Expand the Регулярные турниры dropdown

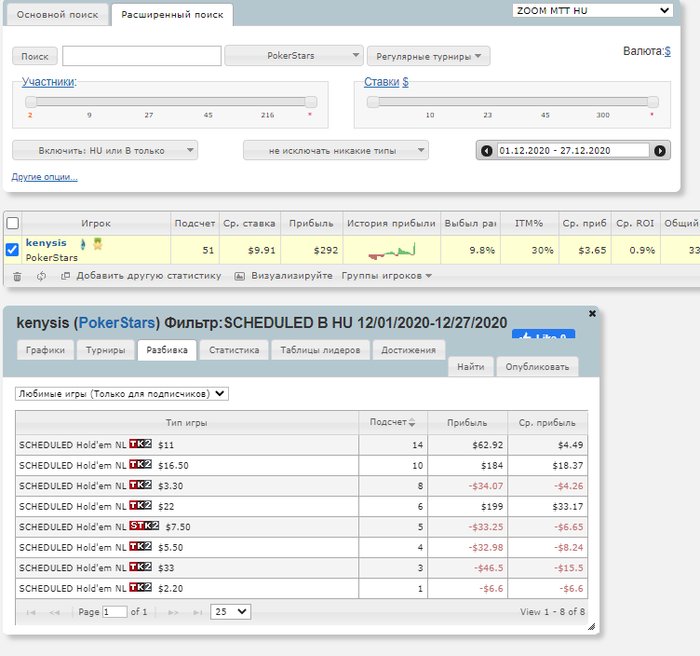point(428,56)
